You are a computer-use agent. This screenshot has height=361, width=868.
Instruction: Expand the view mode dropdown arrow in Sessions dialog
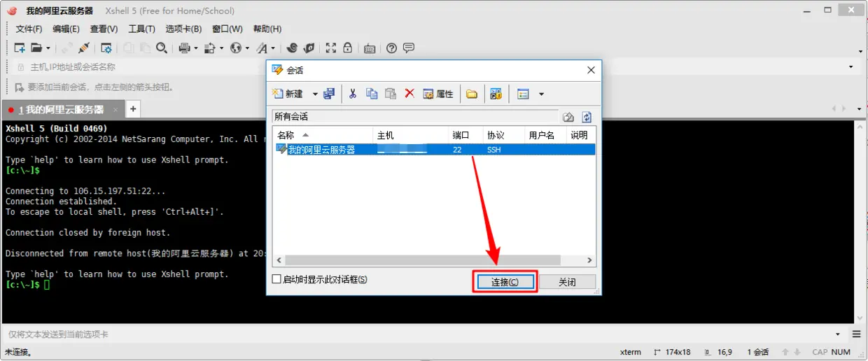click(x=541, y=94)
